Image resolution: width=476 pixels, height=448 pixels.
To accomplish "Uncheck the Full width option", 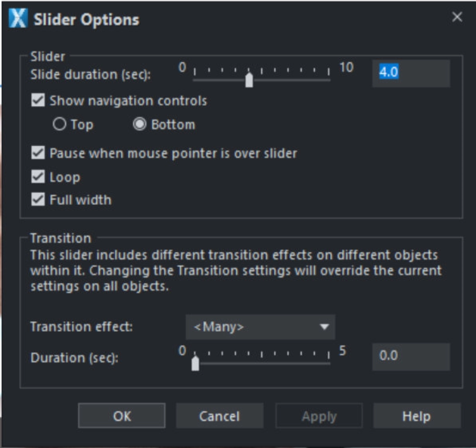I will click(38, 200).
